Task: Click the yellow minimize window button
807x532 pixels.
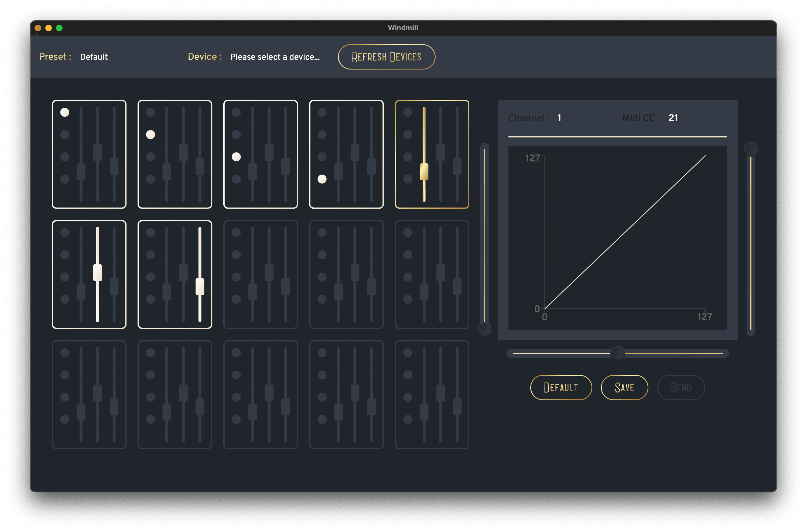Action: 49,28
